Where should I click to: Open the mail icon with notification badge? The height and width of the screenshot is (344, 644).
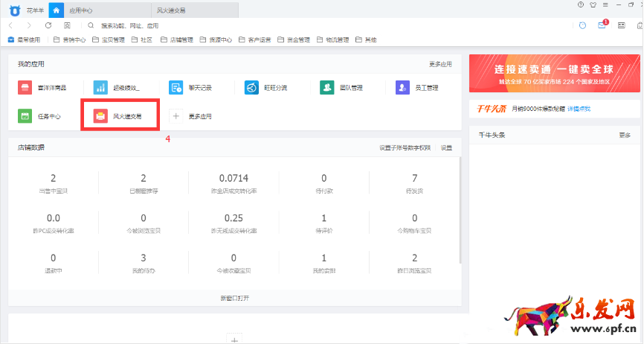tap(602, 25)
